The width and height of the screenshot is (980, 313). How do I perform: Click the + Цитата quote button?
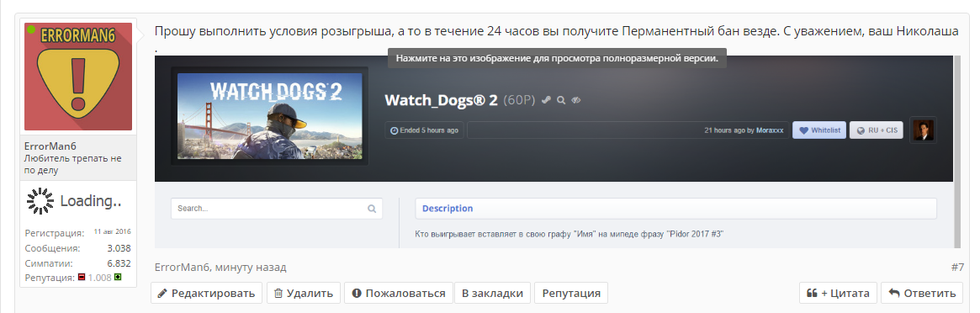coord(838,293)
